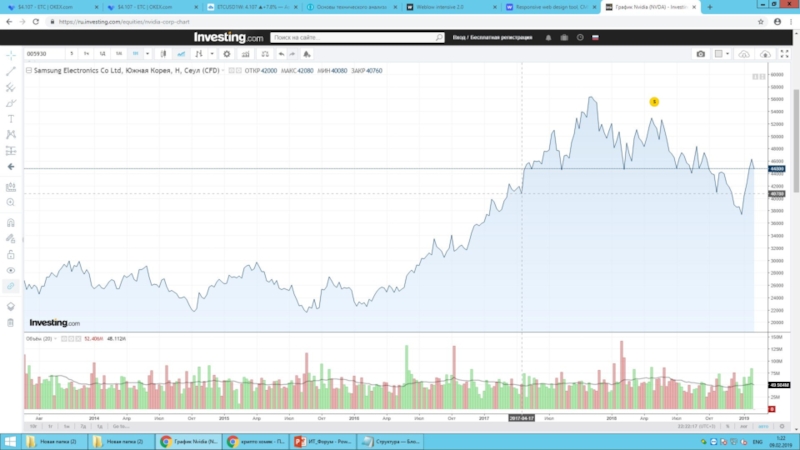Select the Text annotation tool
The height and width of the screenshot is (450, 800).
click(x=11, y=118)
